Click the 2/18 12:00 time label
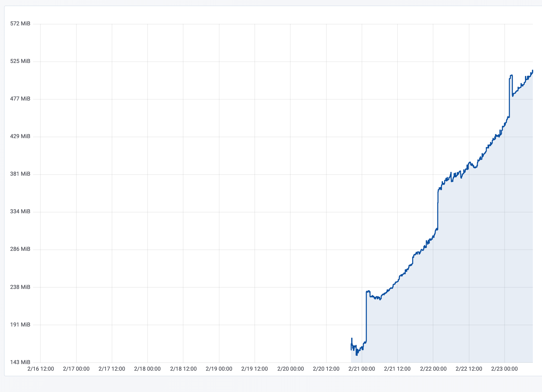 coord(183,369)
